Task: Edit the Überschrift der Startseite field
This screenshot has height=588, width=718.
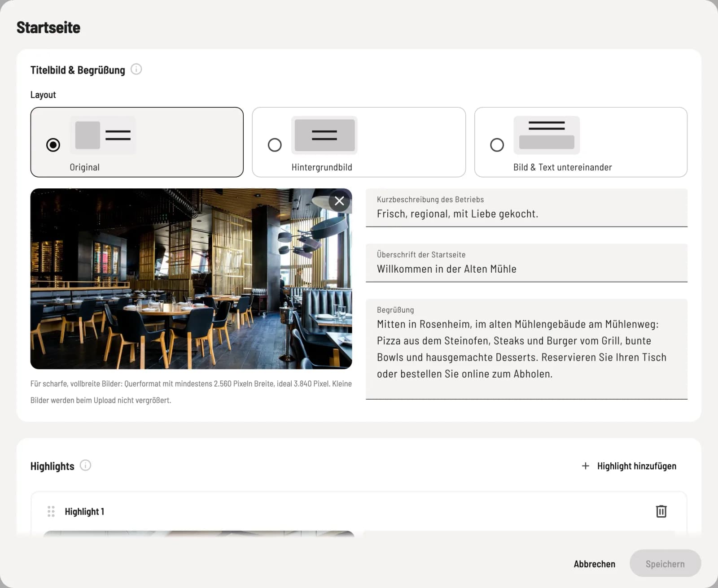Action: coord(526,263)
